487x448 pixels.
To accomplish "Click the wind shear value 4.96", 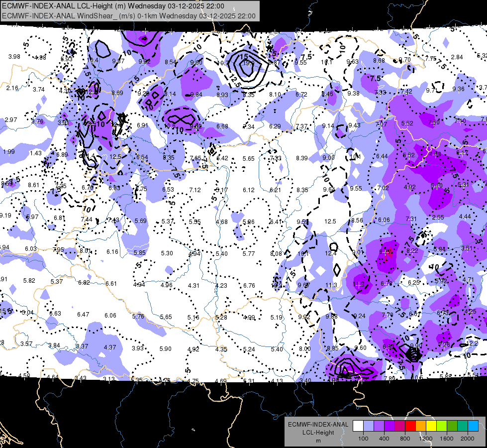I will click(x=167, y=285).
